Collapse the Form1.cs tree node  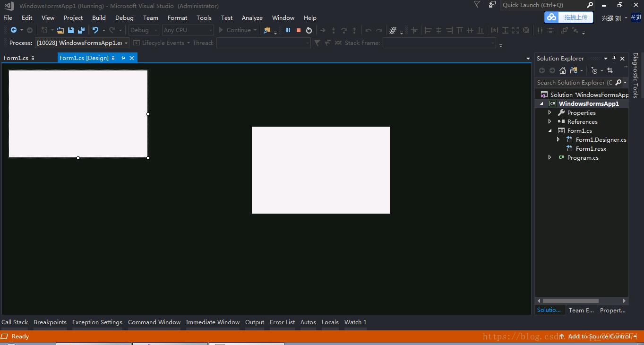coord(550,130)
